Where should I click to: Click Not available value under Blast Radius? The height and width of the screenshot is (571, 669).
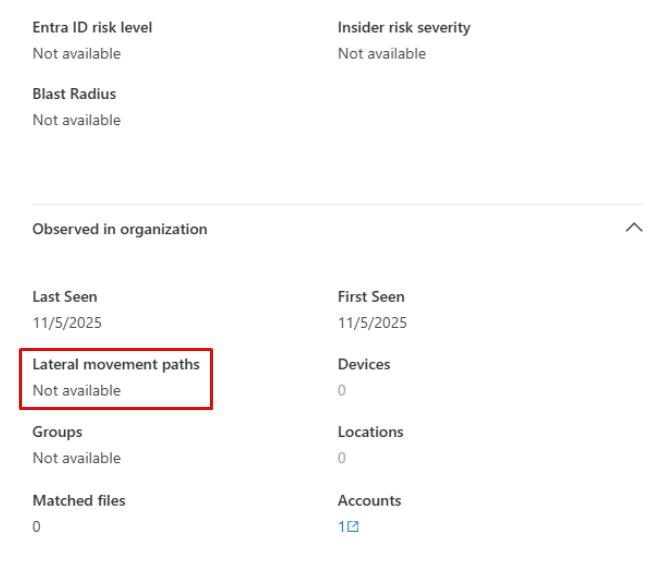(x=76, y=120)
